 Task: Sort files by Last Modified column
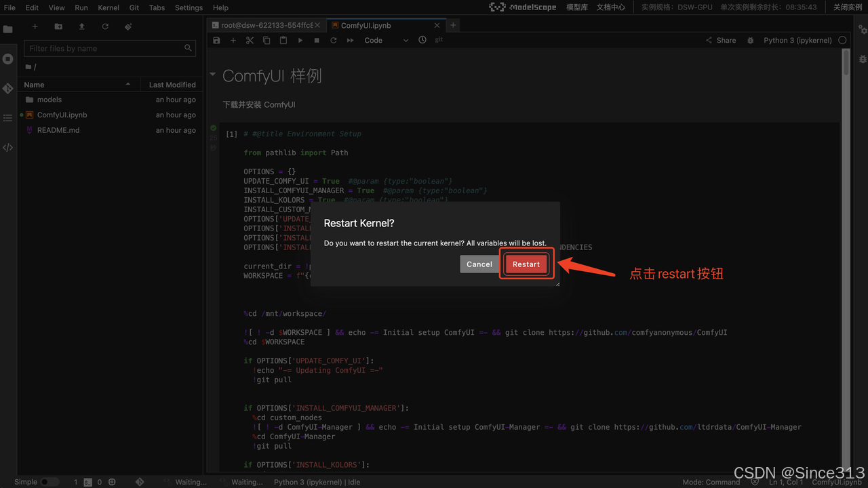[172, 85]
